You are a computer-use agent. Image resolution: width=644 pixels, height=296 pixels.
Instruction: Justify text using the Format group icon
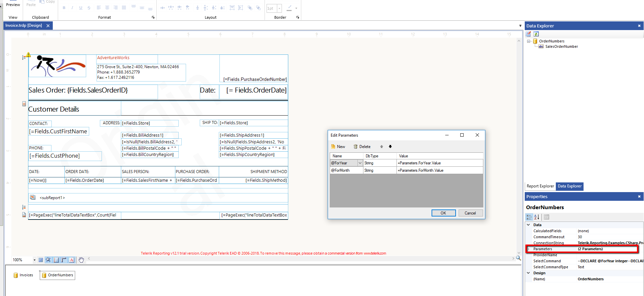point(124,8)
